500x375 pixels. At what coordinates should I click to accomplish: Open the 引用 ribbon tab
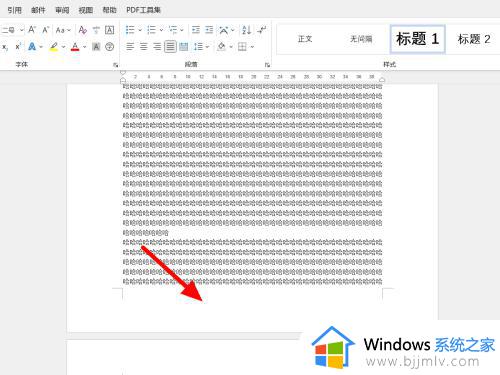click(15, 10)
